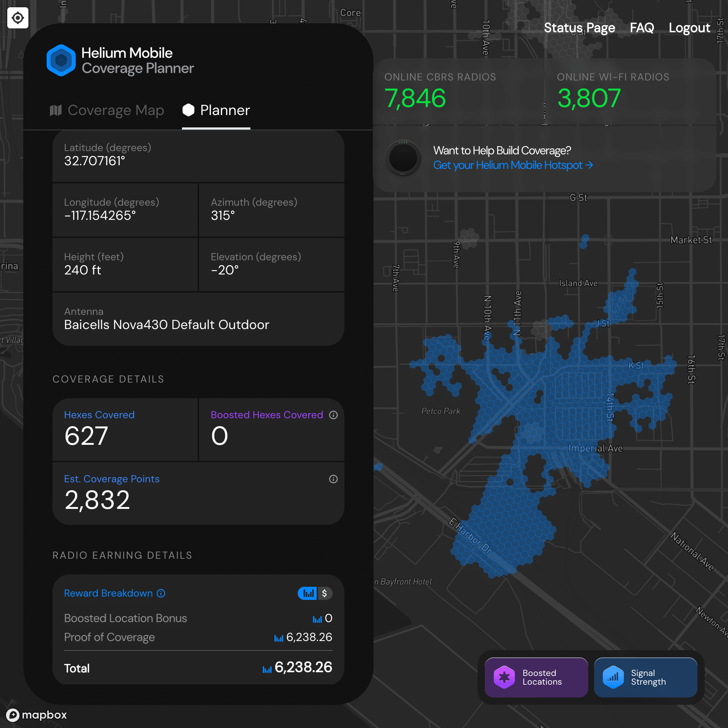The width and height of the screenshot is (728, 728).
Task: Click the E Harbor Dr street label
Action: pyautogui.click(x=470, y=535)
